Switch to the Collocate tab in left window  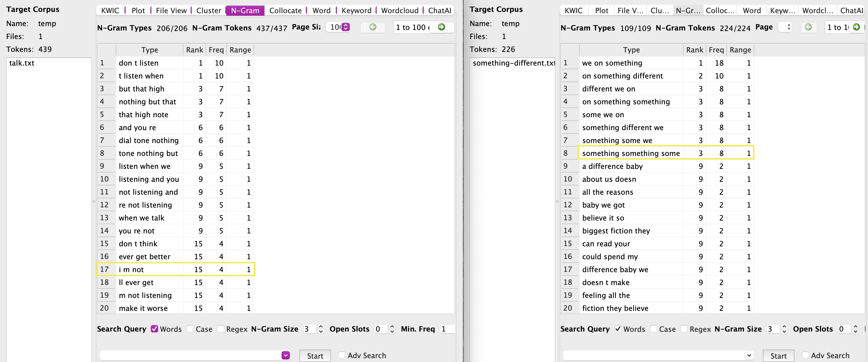click(285, 10)
